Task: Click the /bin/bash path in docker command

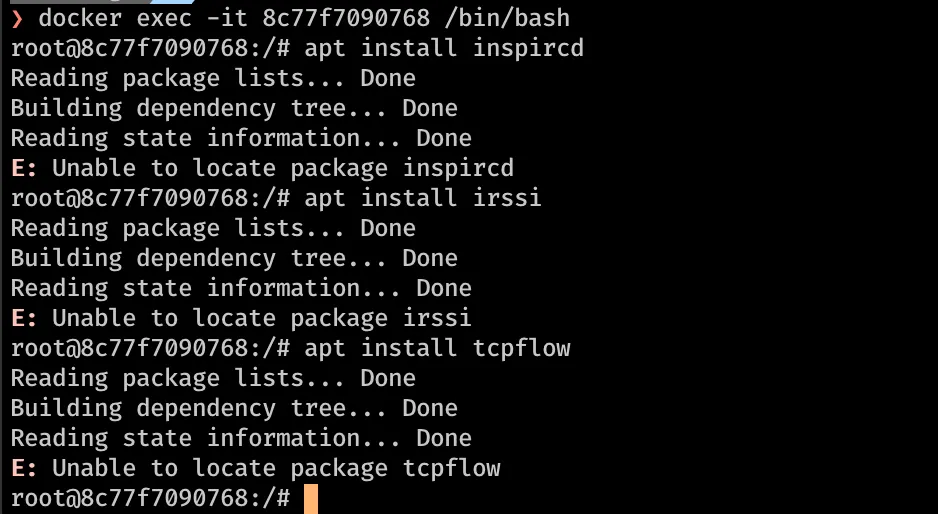Action: click(507, 18)
